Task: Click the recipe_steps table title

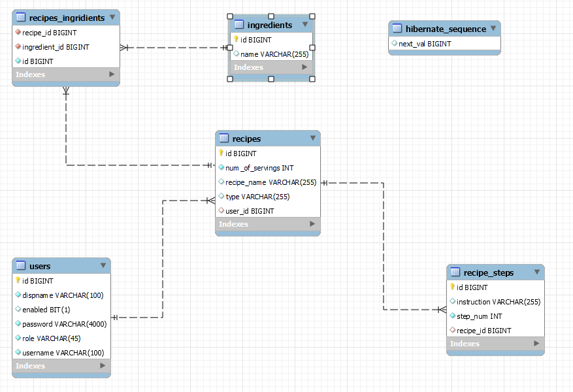Action: point(489,273)
